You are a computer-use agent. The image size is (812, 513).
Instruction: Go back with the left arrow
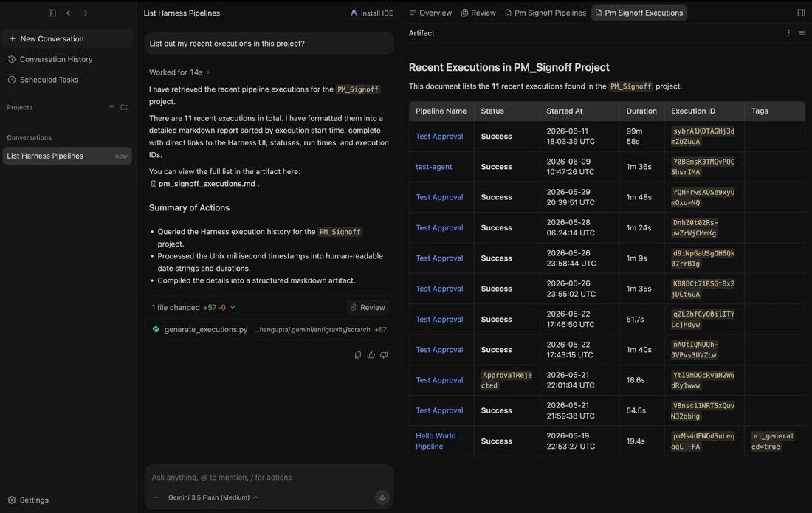(69, 13)
